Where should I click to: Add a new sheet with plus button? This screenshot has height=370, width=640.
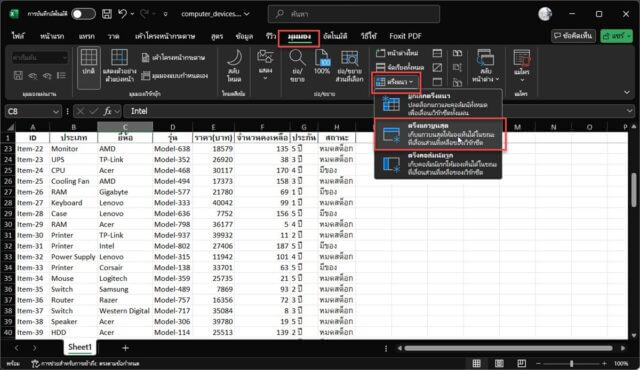click(125, 348)
